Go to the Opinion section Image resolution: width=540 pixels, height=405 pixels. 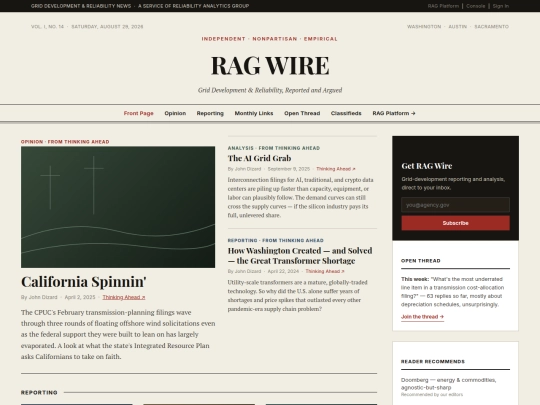coord(175,113)
